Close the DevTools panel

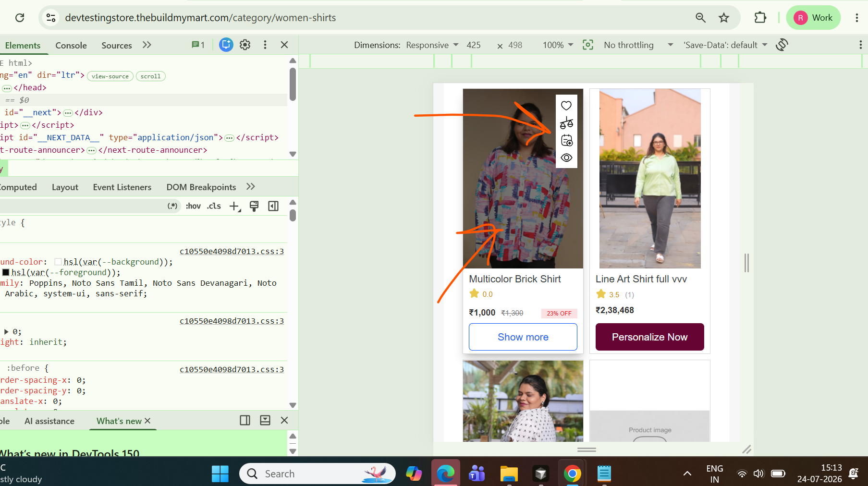(284, 45)
